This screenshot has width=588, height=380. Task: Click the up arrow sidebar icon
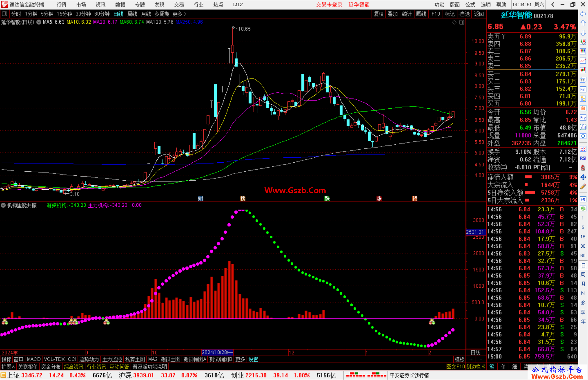tap(583, 23)
